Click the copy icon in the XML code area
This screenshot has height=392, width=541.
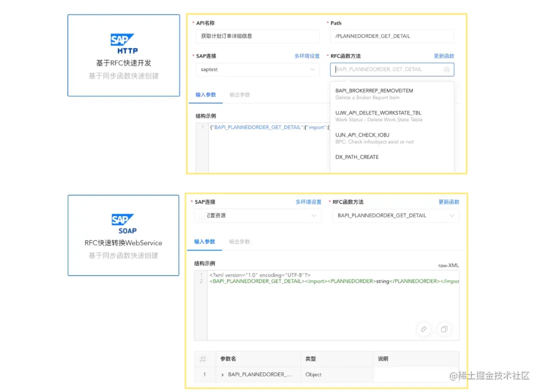point(444,329)
